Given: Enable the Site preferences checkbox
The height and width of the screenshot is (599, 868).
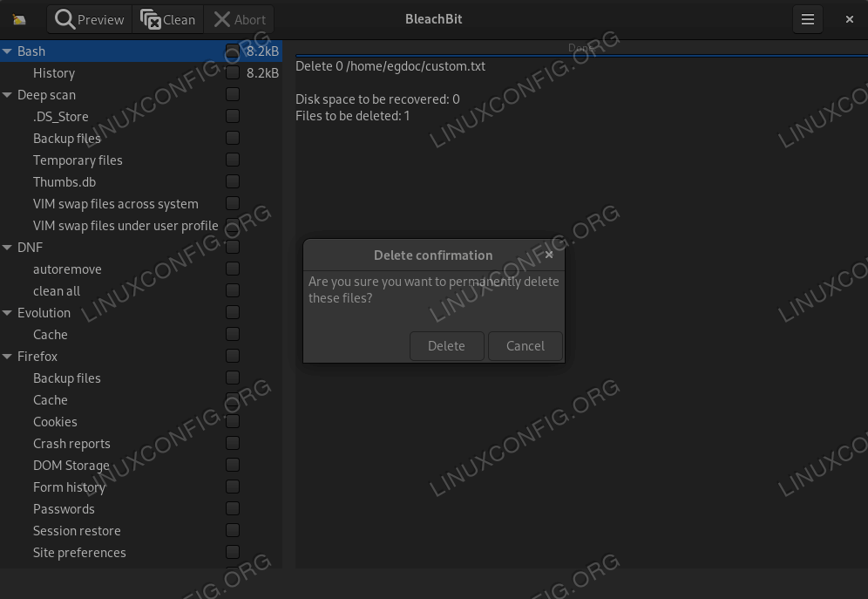Looking at the screenshot, I should 233,553.
